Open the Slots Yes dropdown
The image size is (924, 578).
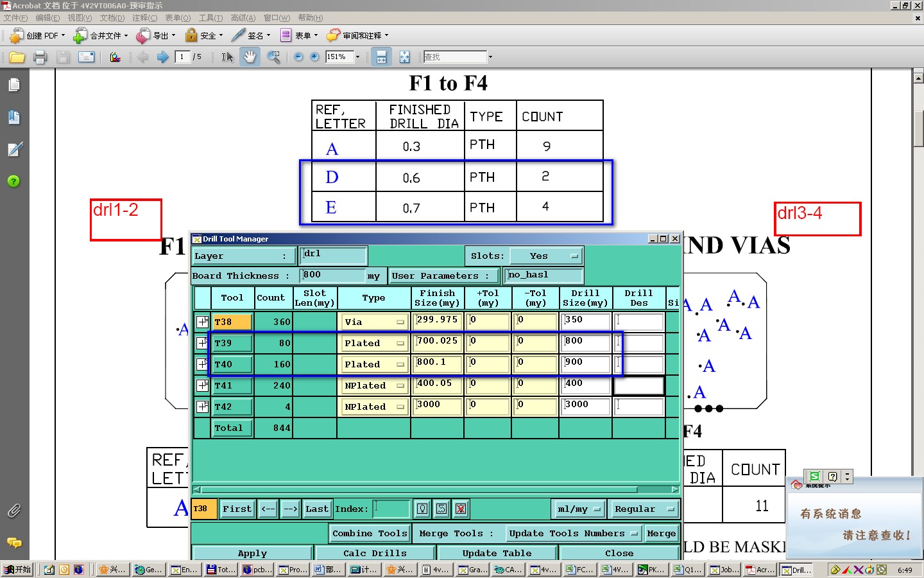547,256
